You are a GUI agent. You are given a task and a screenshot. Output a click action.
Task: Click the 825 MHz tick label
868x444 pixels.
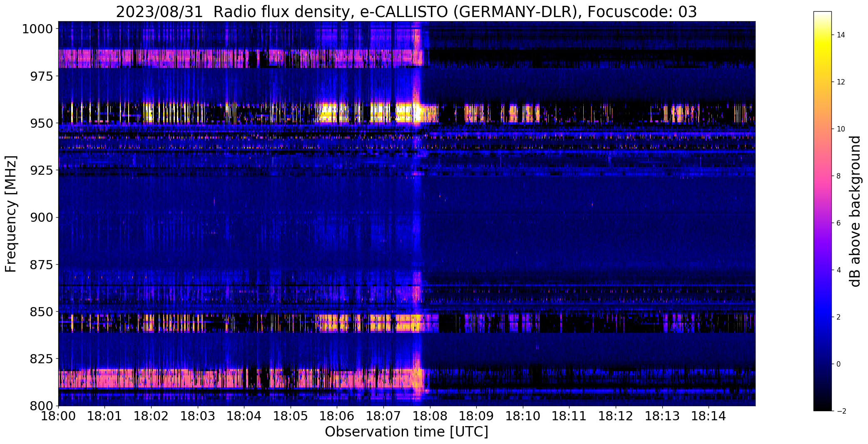pyautogui.click(x=41, y=359)
